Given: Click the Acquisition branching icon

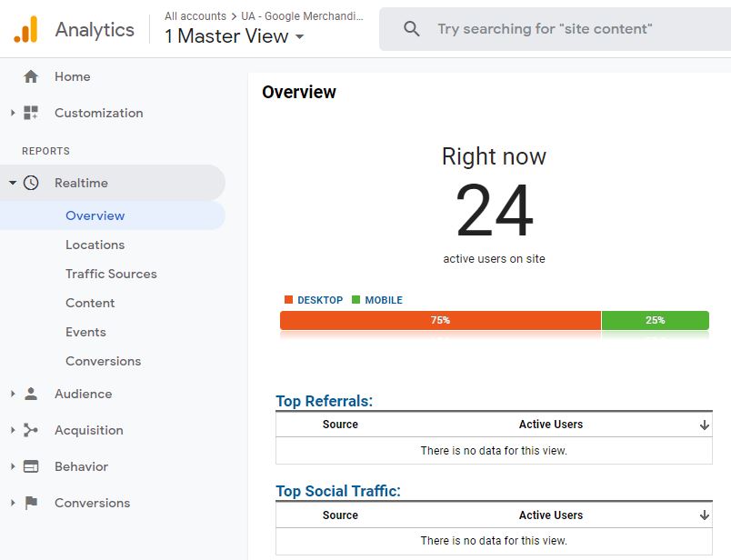Looking at the screenshot, I should coord(31,430).
